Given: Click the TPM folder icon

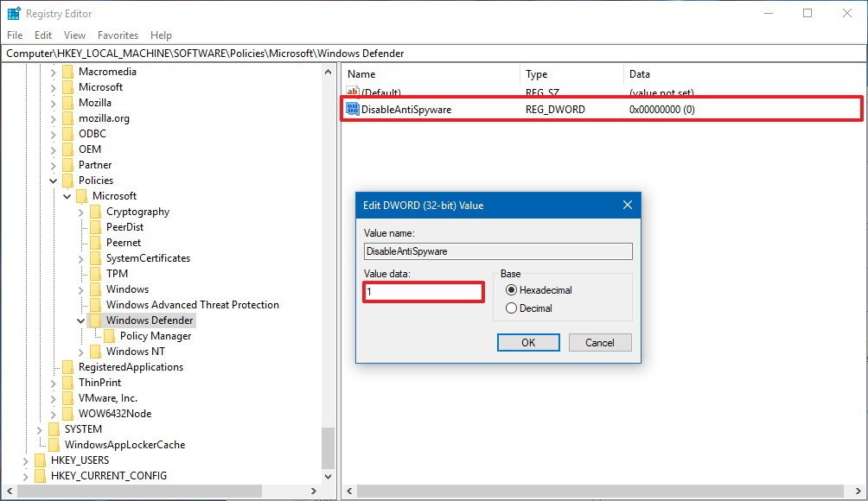Looking at the screenshot, I should pyautogui.click(x=96, y=273).
